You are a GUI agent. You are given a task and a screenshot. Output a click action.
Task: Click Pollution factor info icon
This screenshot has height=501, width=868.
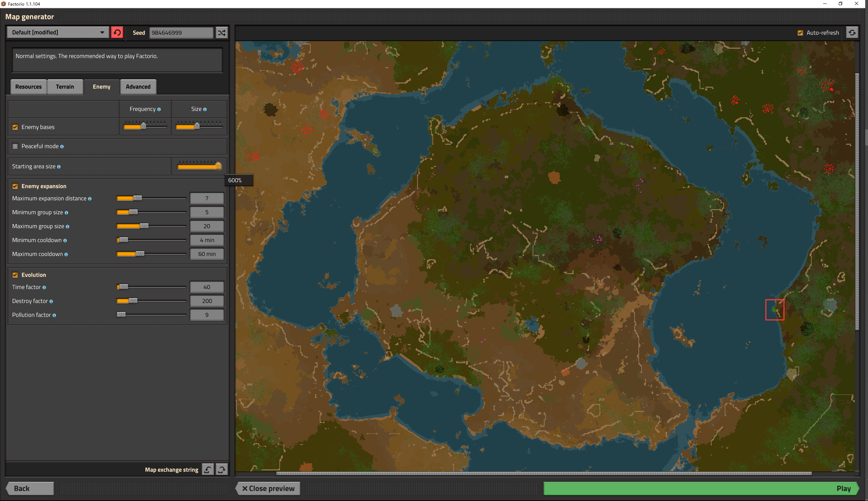pos(54,315)
